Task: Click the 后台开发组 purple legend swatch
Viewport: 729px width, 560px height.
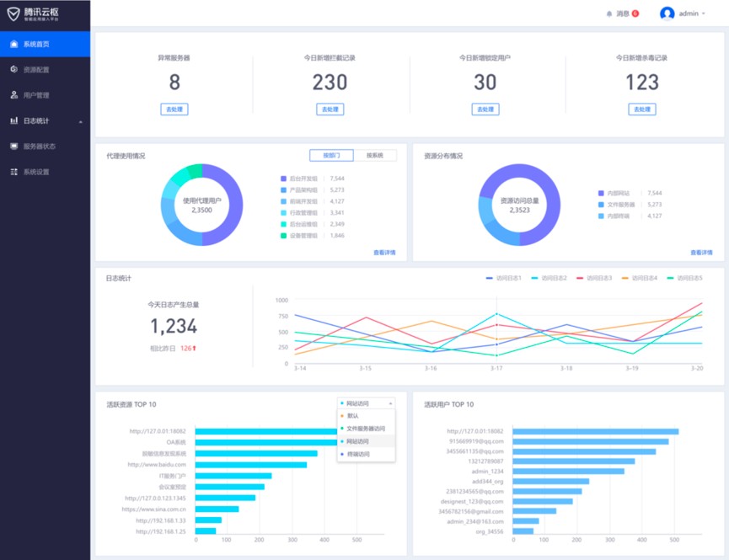Action: pos(283,179)
